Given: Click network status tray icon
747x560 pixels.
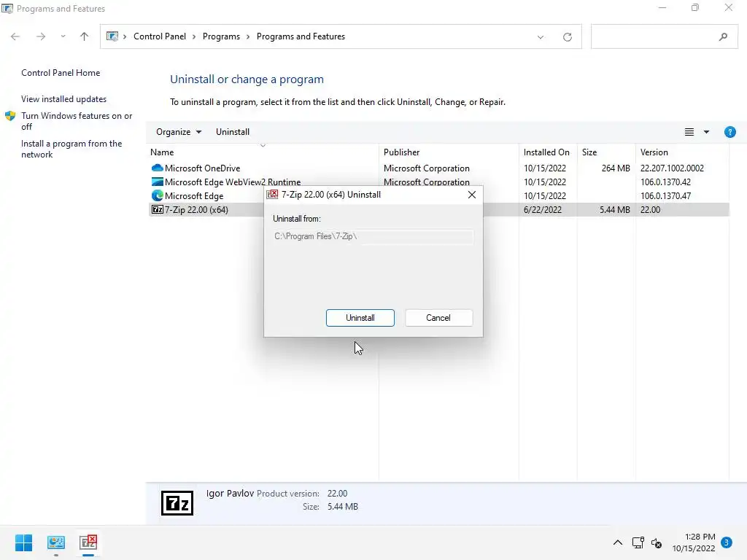Looking at the screenshot, I should pyautogui.click(x=638, y=542).
